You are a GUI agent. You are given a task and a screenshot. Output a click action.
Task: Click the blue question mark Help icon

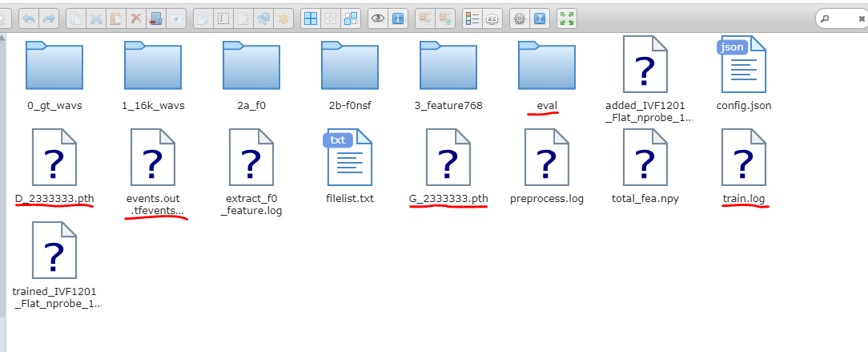pyautogui.click(x=539, y=19)
